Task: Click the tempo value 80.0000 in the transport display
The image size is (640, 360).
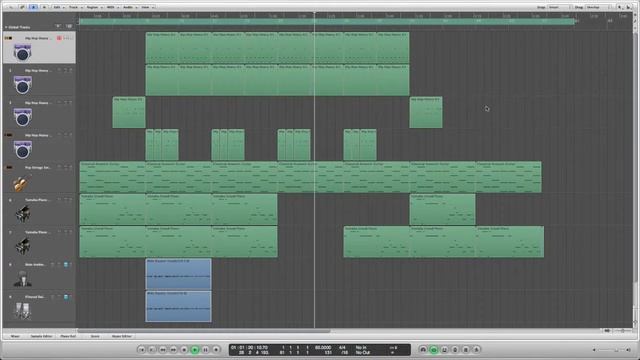Action: coord(323,347)
